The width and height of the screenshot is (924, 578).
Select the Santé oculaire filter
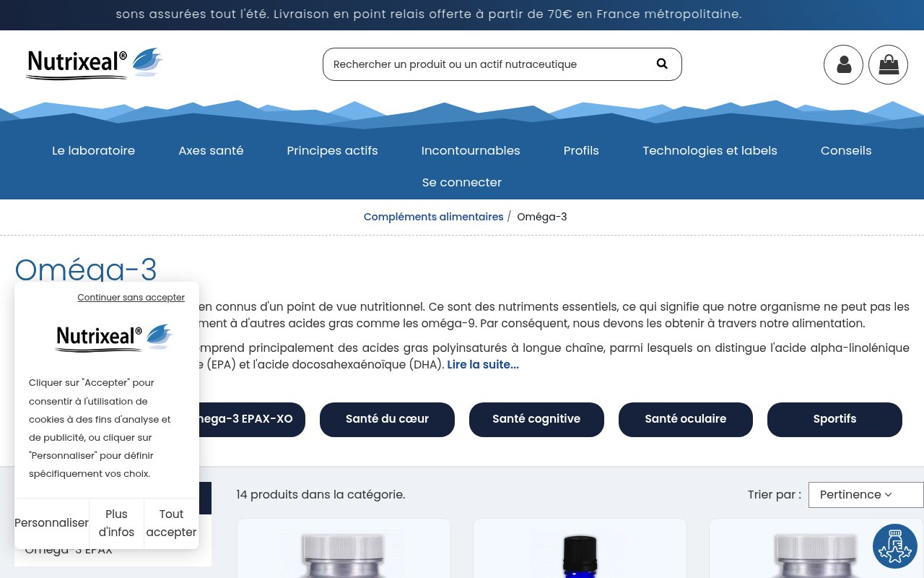pos(686,420)
